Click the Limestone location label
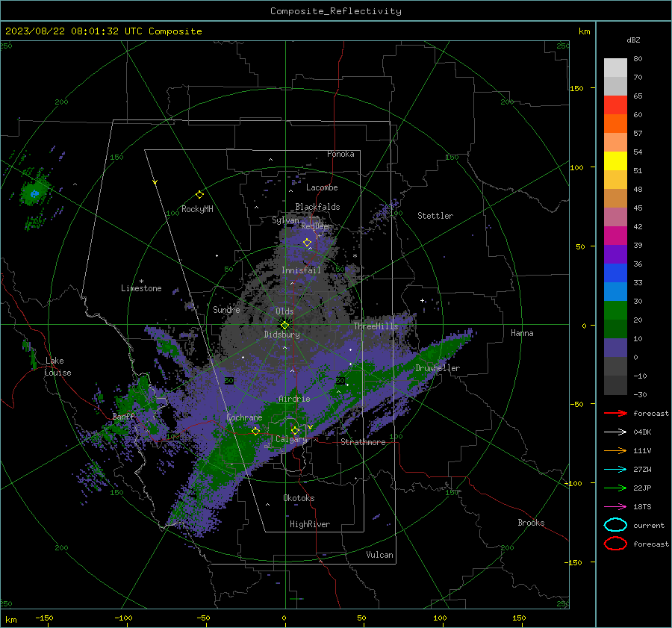 [141, 288]
